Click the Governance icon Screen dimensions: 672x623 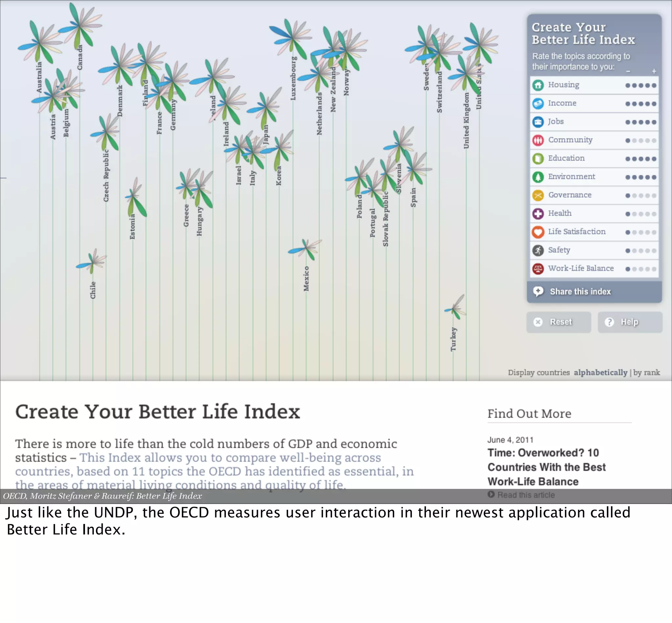[538, 195]
